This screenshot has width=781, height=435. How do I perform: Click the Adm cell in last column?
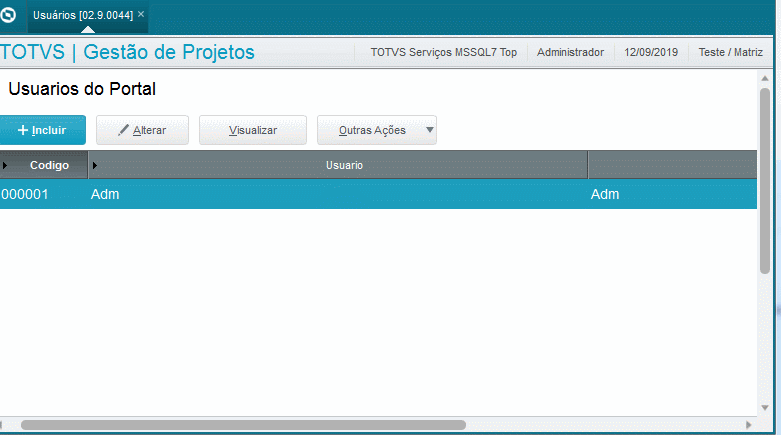tap(605, 194)
